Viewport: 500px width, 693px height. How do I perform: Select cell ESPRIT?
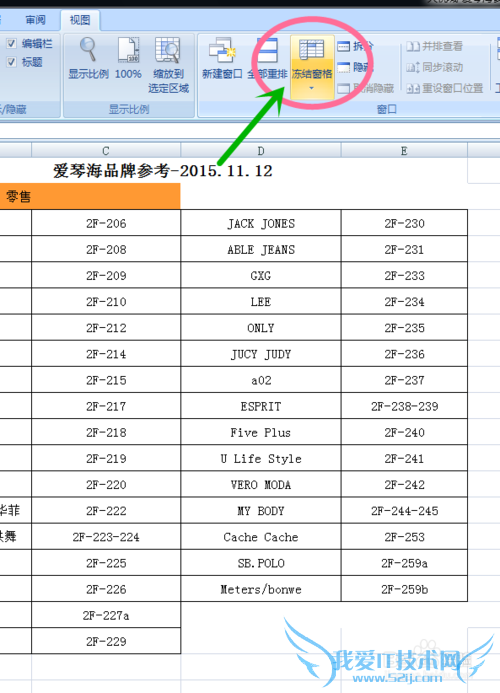click(x=261, y=405)
